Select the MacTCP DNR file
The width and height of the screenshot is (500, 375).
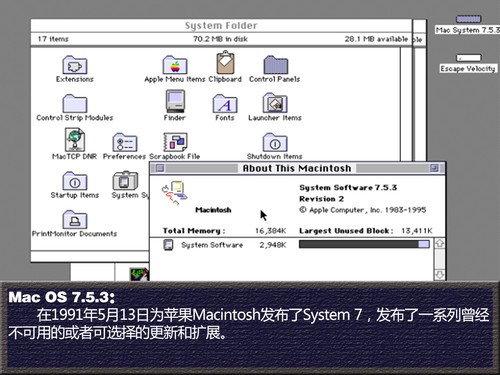point(75,140)
